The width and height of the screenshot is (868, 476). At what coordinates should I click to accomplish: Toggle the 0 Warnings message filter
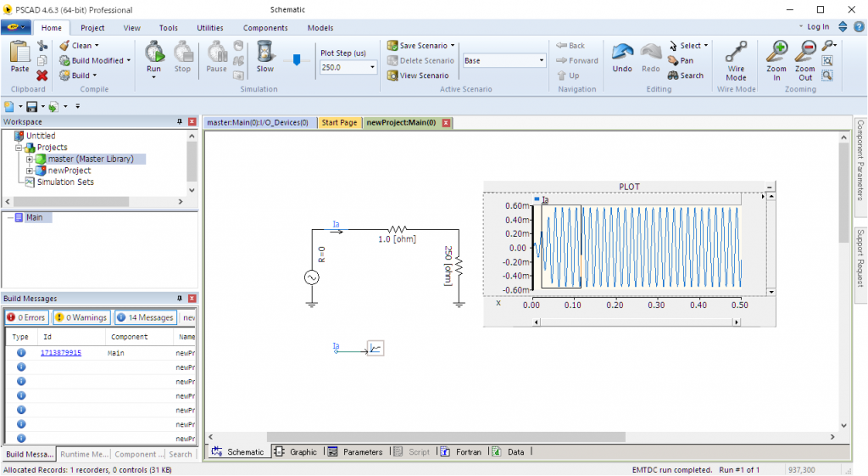[81, 317]
